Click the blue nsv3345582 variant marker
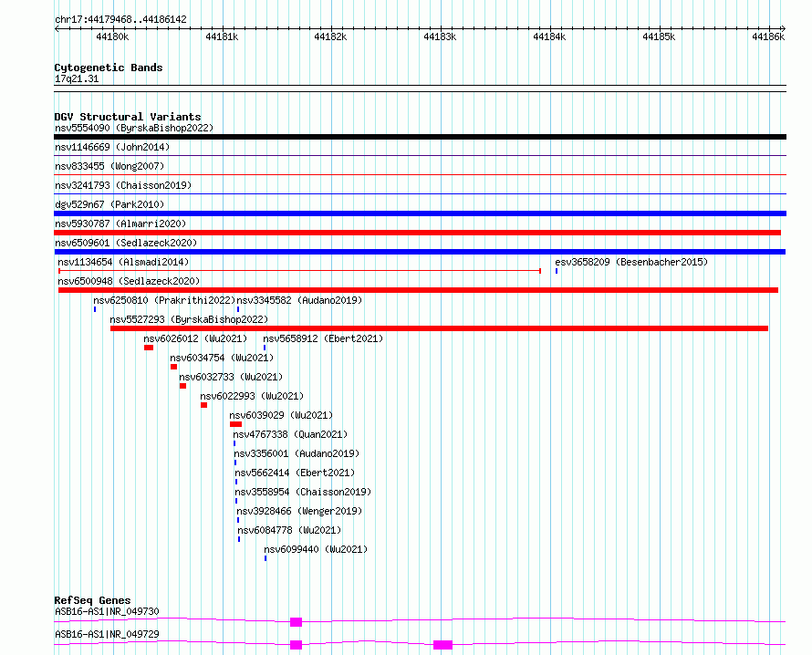 [x=238, y=309]
